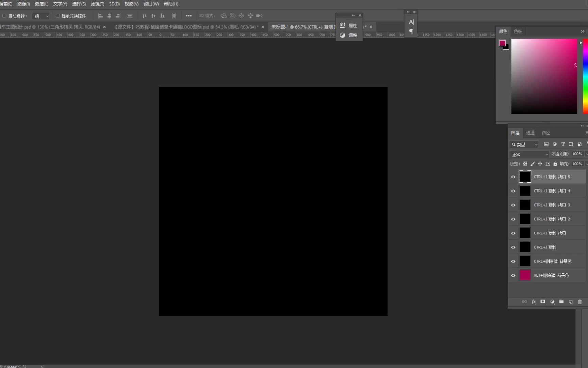
Task: Select the ALT+删除键 前景色 layer thumbnail
Action: coord(525,275)
